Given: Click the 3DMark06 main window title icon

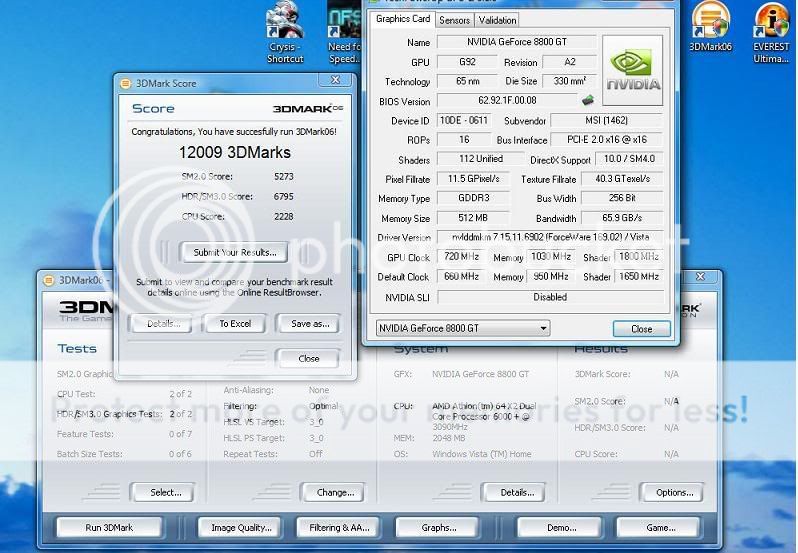Looking at the screenshot, I should coord(49,280).
